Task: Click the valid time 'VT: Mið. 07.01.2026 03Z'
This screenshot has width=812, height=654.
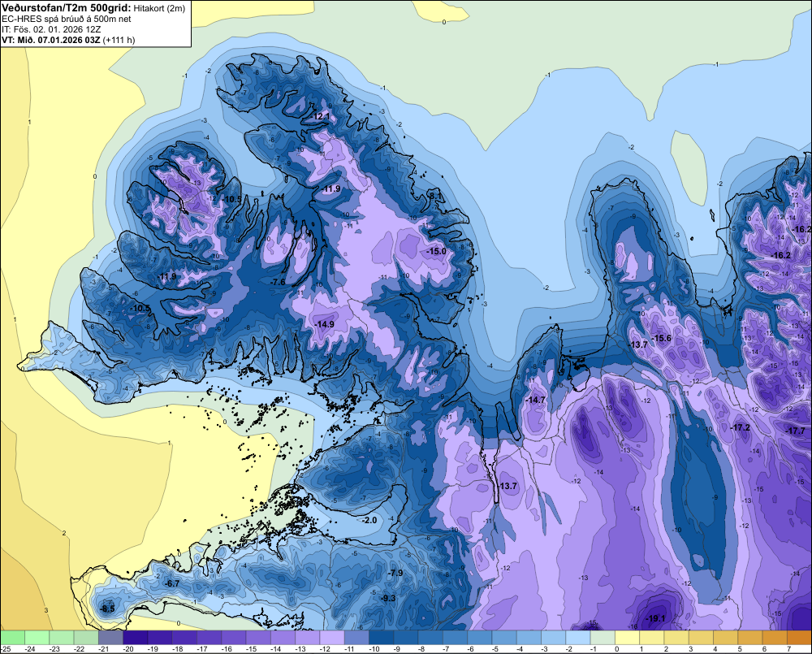Action: [x=51, y=40]
